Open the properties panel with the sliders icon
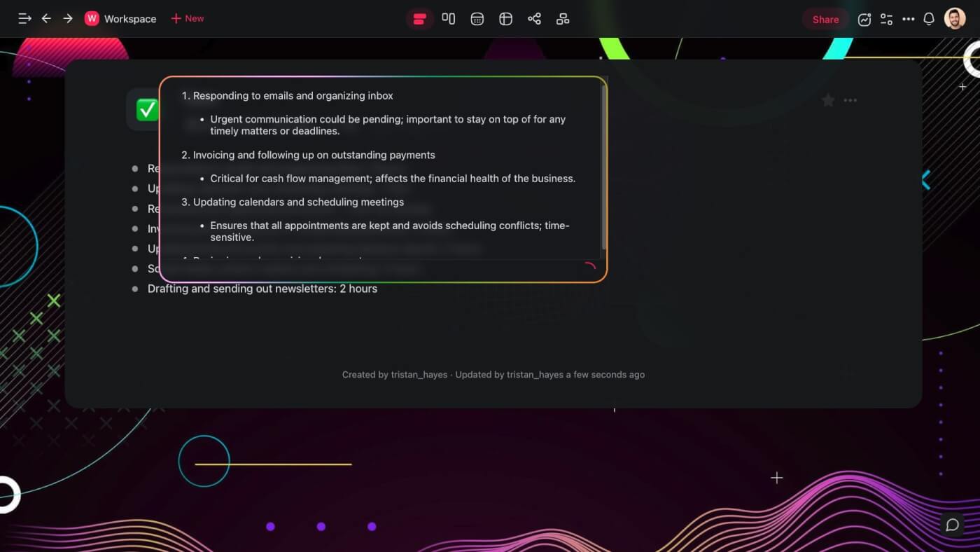 (x=886, y=19)
